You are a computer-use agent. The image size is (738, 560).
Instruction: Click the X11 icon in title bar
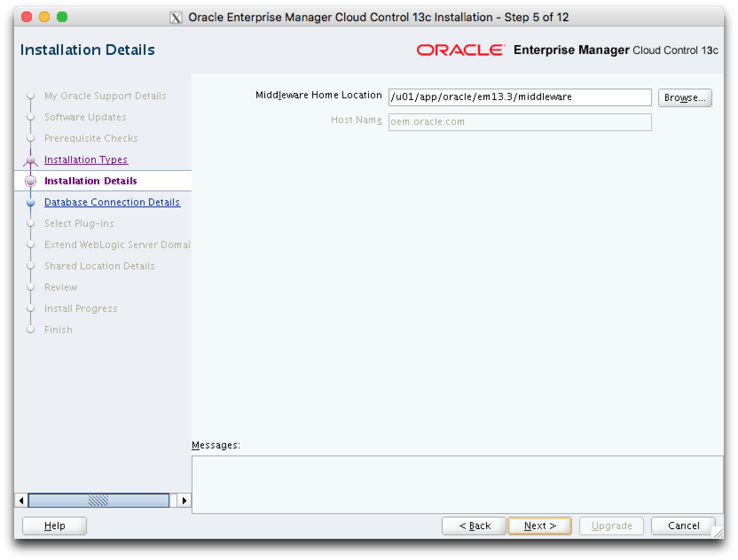tap(176, 18)
